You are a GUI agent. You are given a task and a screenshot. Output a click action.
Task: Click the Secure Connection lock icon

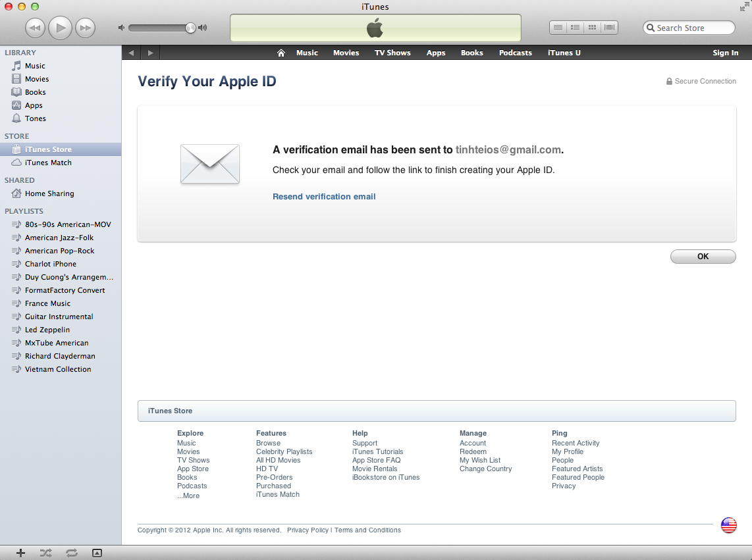[x=669, y=82]
